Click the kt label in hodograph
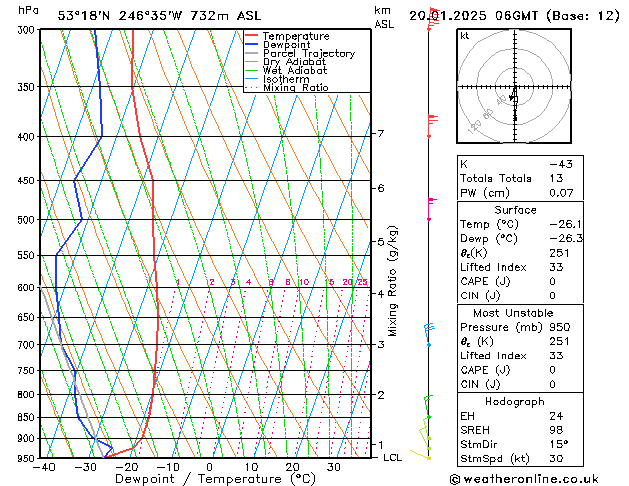The width and height of the screenshot is (629, 486). 465,35
